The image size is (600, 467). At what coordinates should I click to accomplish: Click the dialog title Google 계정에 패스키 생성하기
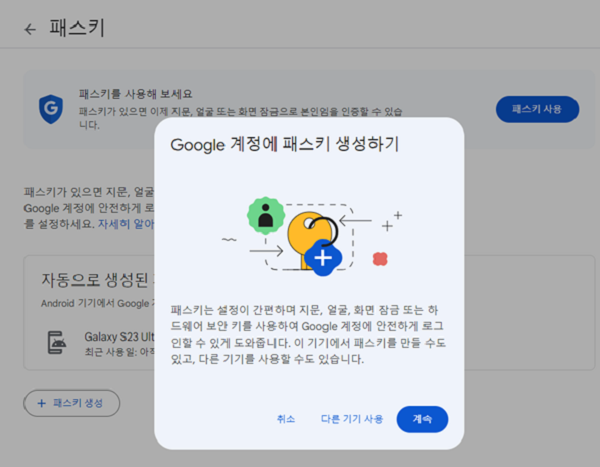click(285, 144)
